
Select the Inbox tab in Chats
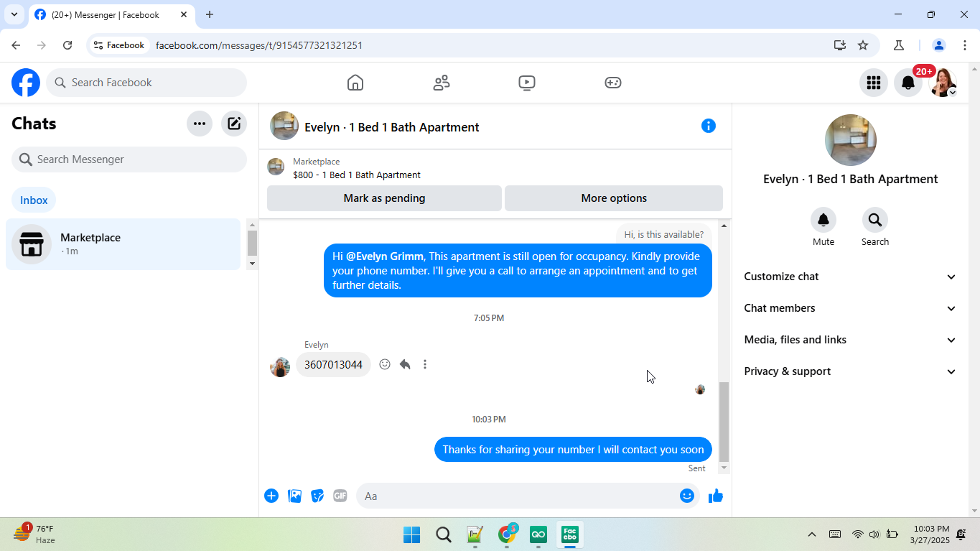pos(34,200)
